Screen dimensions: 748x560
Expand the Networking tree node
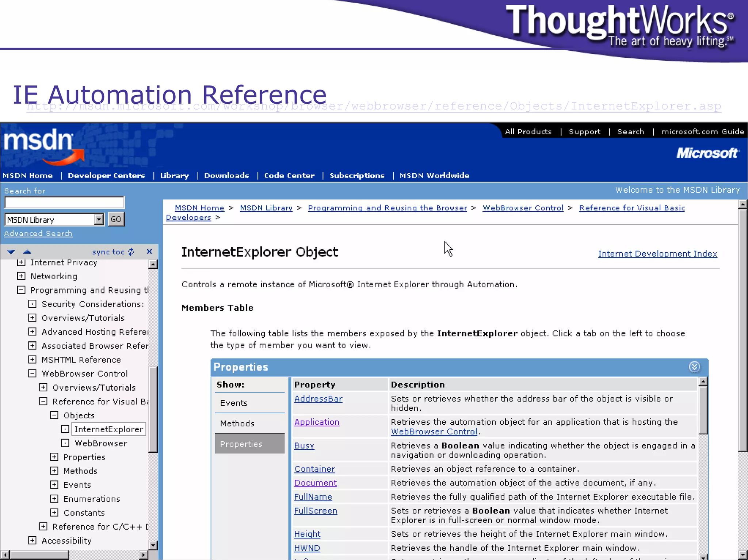pos(21,276)
